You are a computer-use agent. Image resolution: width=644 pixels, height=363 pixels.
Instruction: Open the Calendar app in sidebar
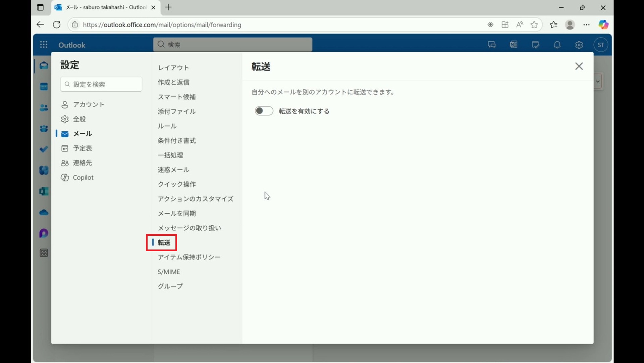(44, 87)
